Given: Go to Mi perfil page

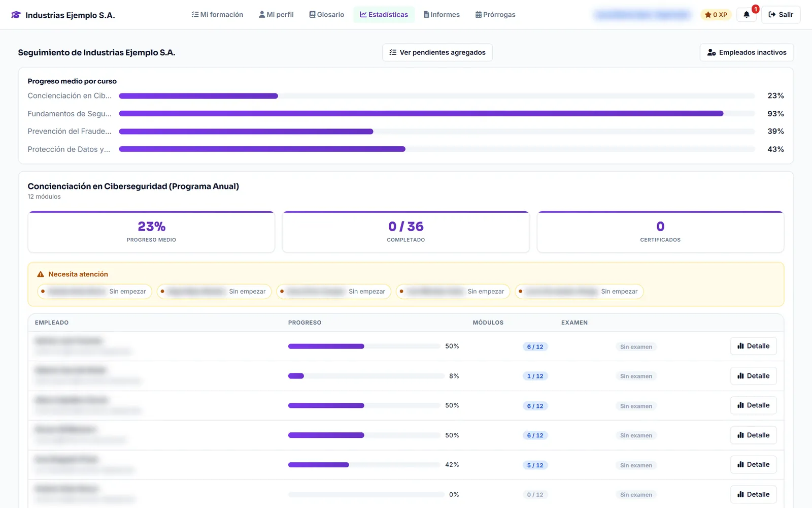Looking at the screenshot, I should click(x=277, y=15).
